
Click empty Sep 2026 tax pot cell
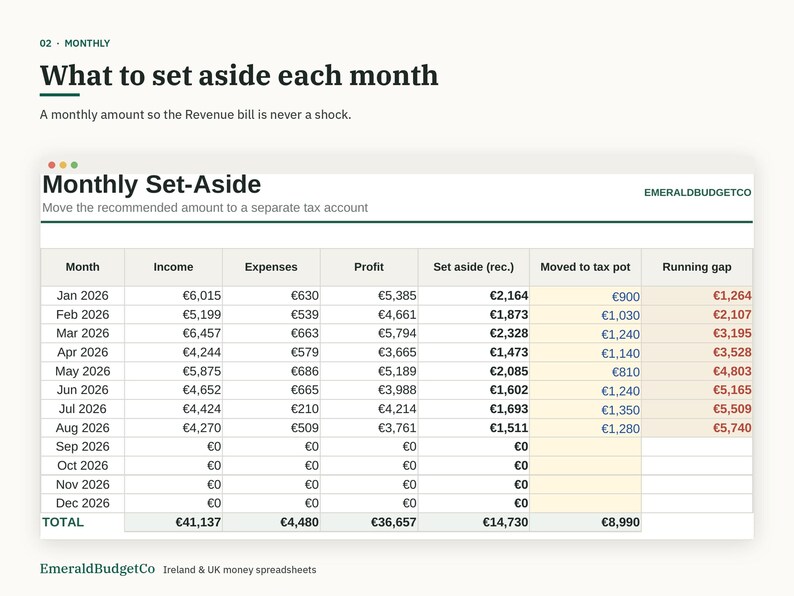[x=585, y=447]
